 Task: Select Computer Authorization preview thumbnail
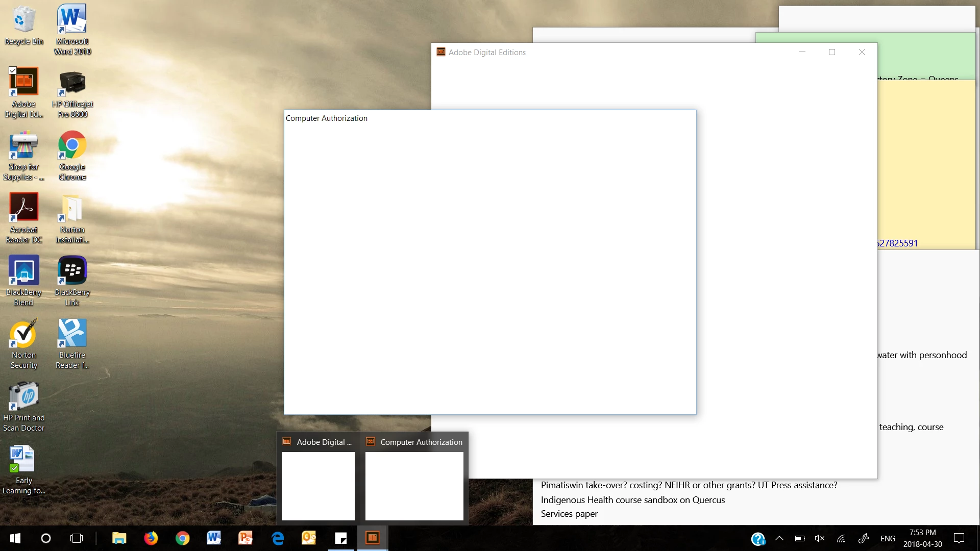point(414,485)
